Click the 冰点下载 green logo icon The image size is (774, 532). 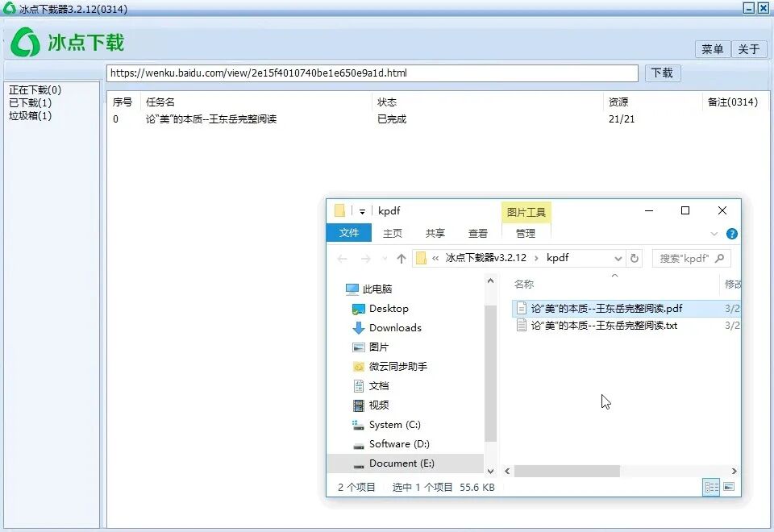[25, 42]
